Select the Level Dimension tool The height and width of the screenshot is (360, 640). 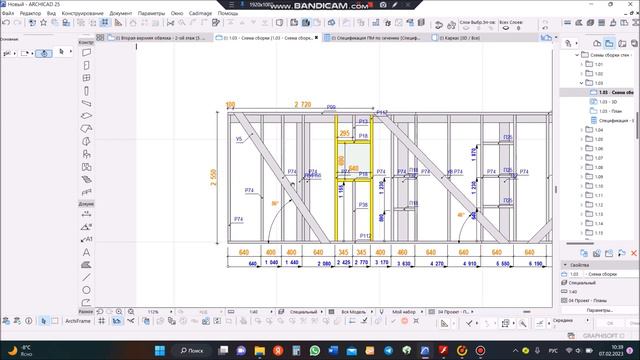point(86,227)
